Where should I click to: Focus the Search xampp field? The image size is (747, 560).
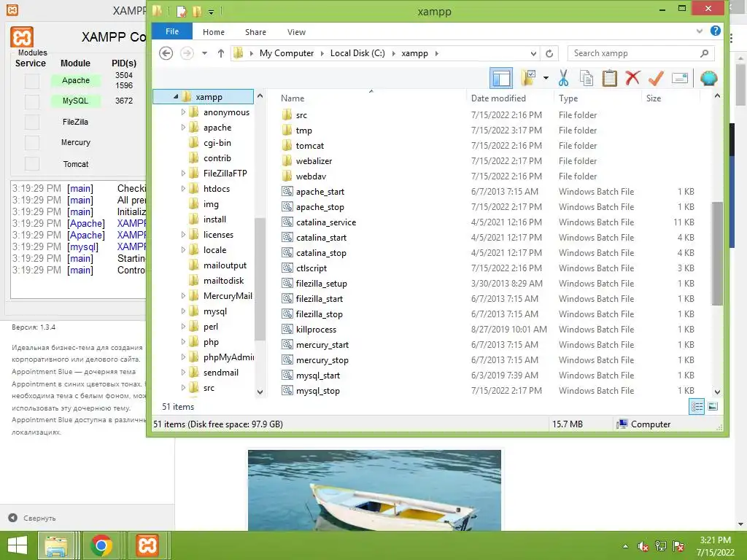640,53
